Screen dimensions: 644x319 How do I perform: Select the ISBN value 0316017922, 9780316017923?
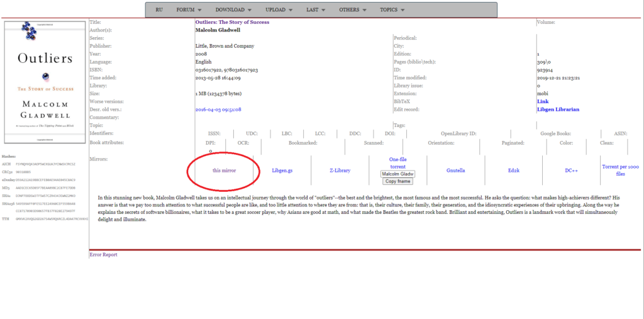coord(226,70)
